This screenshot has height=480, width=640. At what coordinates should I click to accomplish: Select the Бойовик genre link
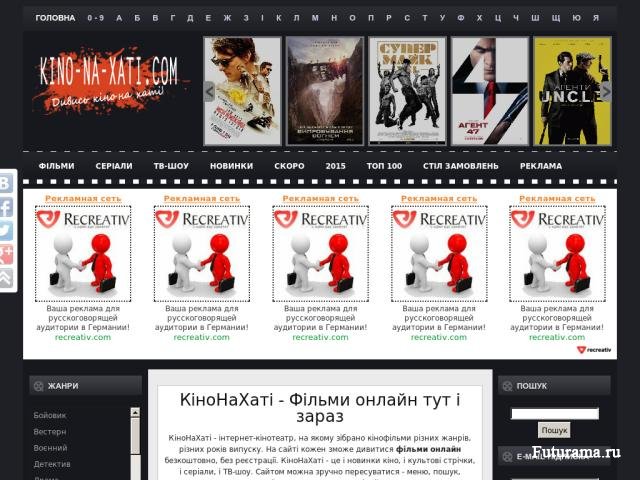coord(50,415)
